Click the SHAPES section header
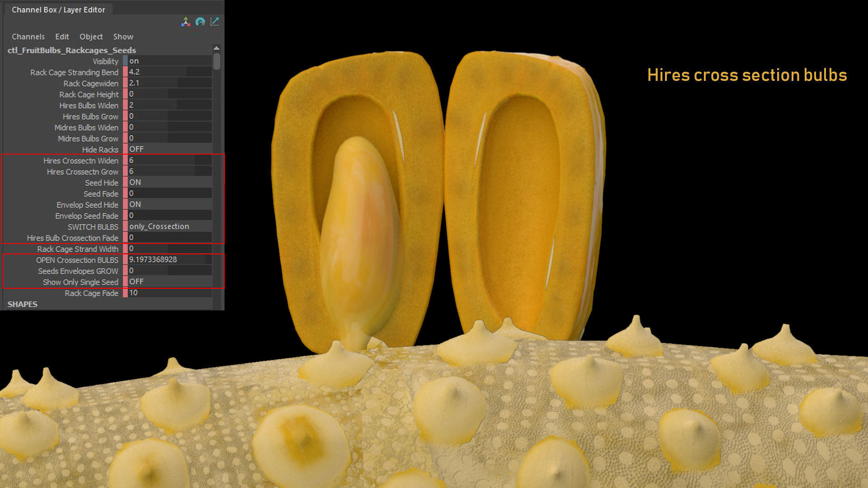The image size is (868, 488). [23, 304]
